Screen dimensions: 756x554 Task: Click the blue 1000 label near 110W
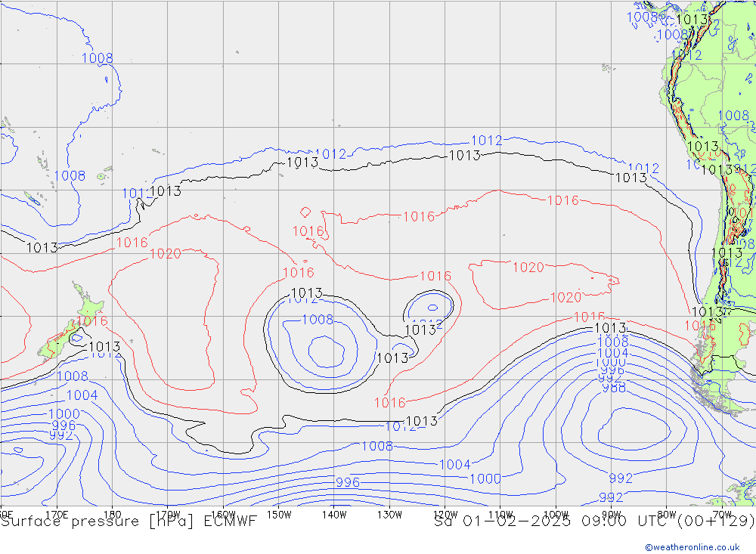coord(485,478)
